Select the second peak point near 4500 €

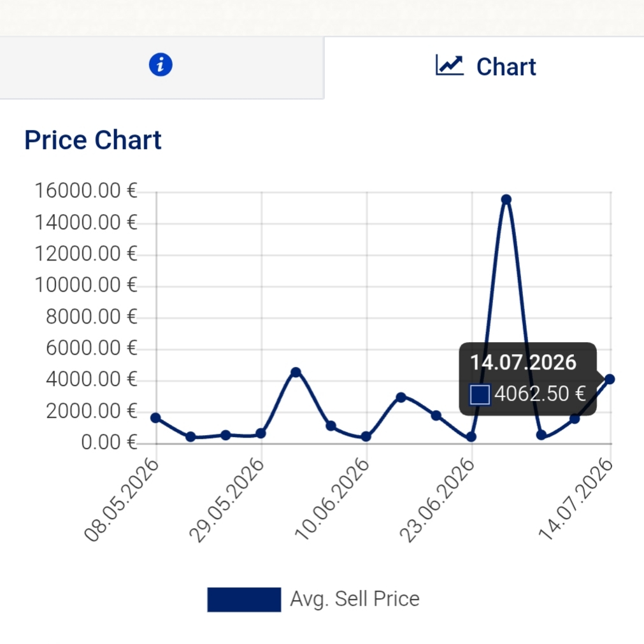point(296,372)
